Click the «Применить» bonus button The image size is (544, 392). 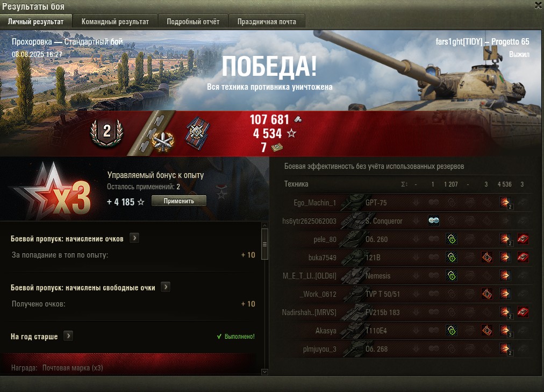click(x=178, y=201)
